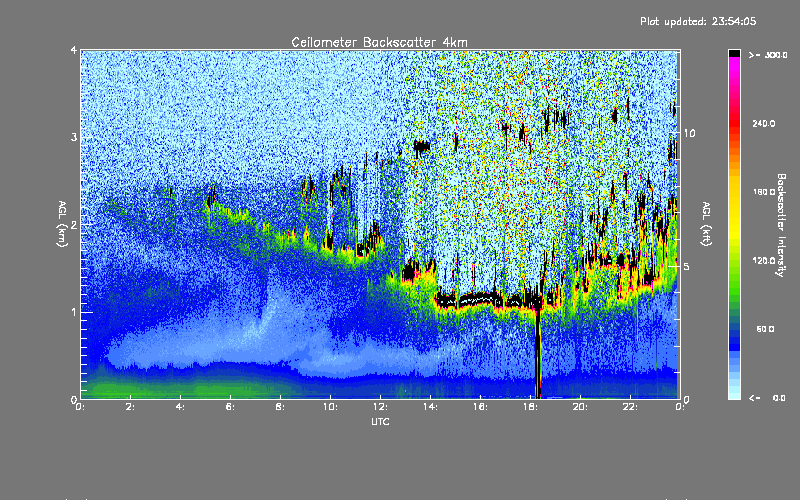The width and height of the screenshot is (800, 500).
Task: Click the black vertical spike near 18 UTC
Action: [537, 352]
